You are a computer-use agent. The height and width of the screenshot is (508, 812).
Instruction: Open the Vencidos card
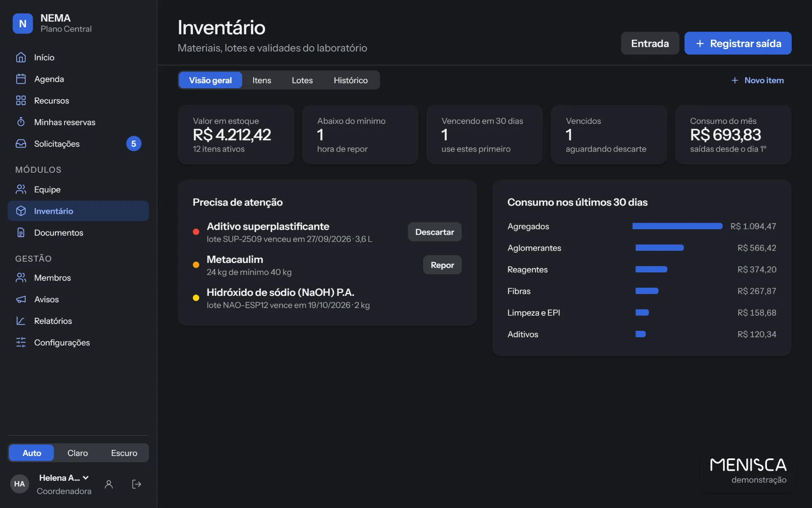(609, 135)
